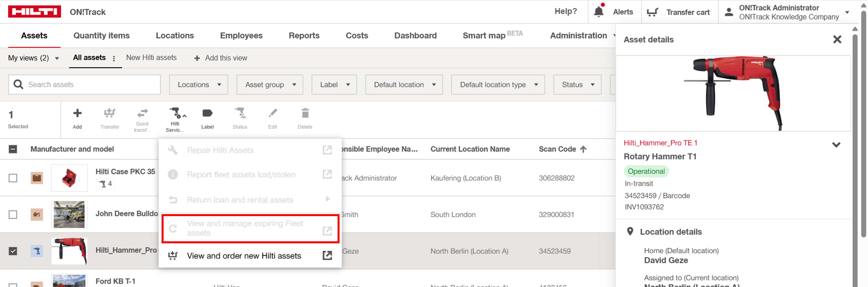
Task: Switch to the New Hilti assets view
Action: coord(151,58)
